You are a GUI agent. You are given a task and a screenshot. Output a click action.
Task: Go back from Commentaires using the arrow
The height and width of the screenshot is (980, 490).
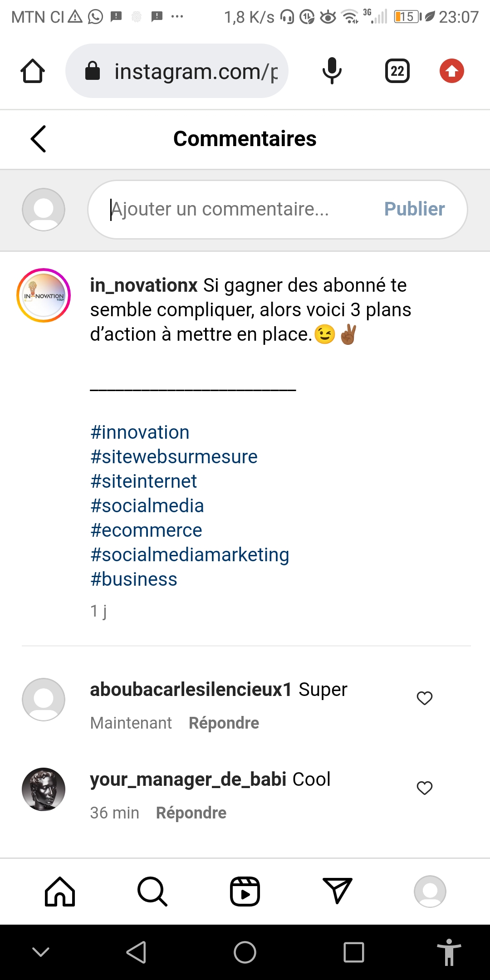(x=39, y=139)
